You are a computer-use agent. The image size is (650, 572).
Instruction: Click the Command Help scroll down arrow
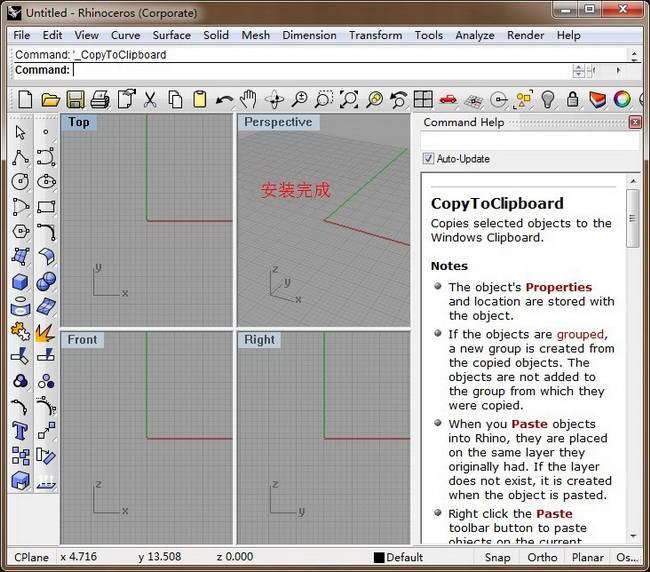633,536
